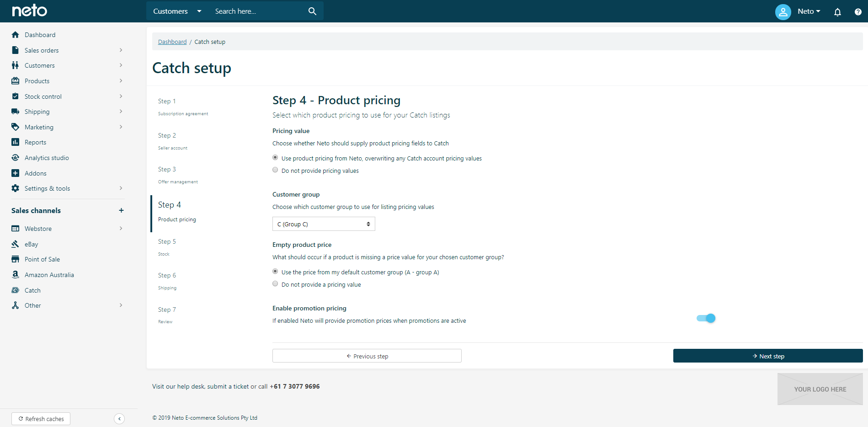Open the Reports menu item
This screenshot has height=427, width=868.
click(x=35, y=142)
